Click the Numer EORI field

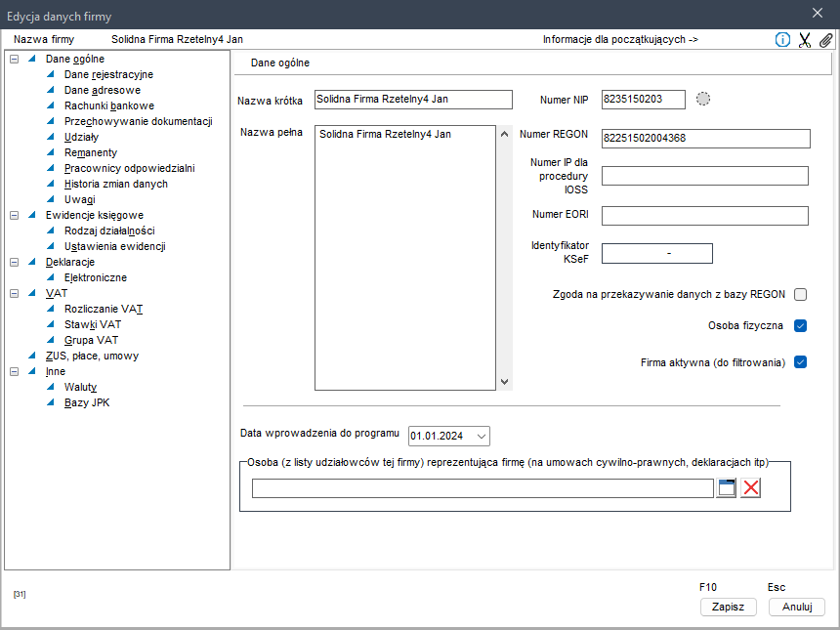click(x=704, y=216)
